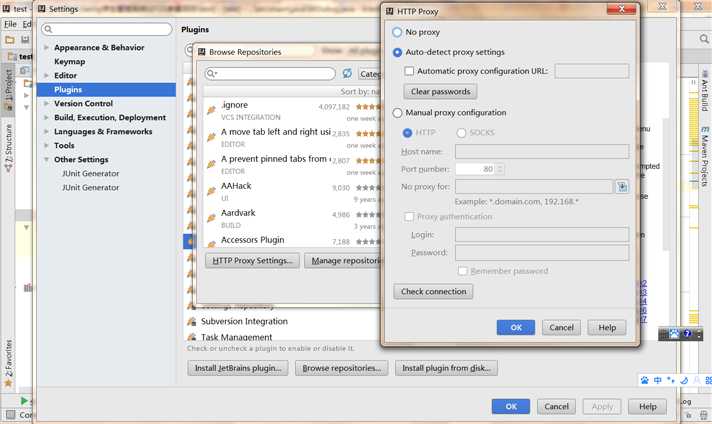This screenshot has height=424, width=712.
Task: Expand Appearance & Behavior settings
Action: [46, 48]
